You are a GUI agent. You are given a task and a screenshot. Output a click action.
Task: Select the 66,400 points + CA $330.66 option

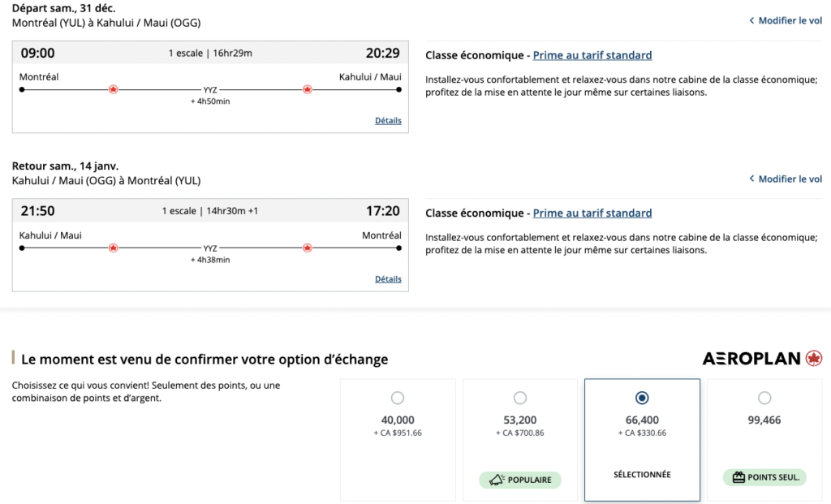(642, 398)
